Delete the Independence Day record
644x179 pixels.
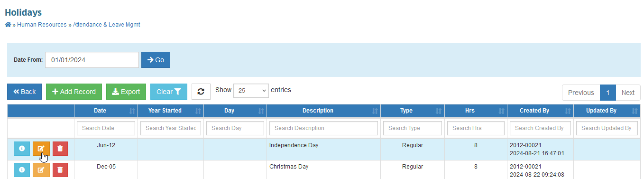click(x=60, y=149)
